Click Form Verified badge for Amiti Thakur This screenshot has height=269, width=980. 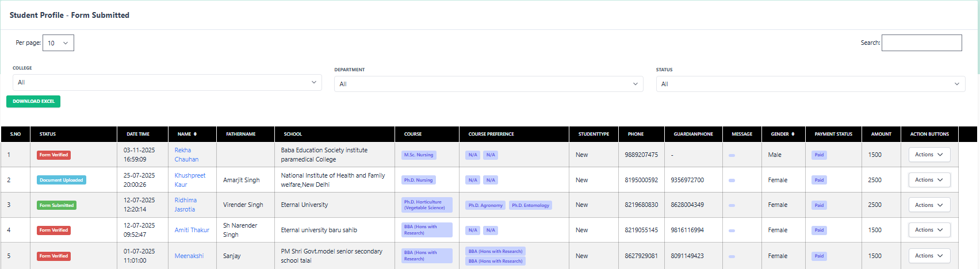point(53,230)
